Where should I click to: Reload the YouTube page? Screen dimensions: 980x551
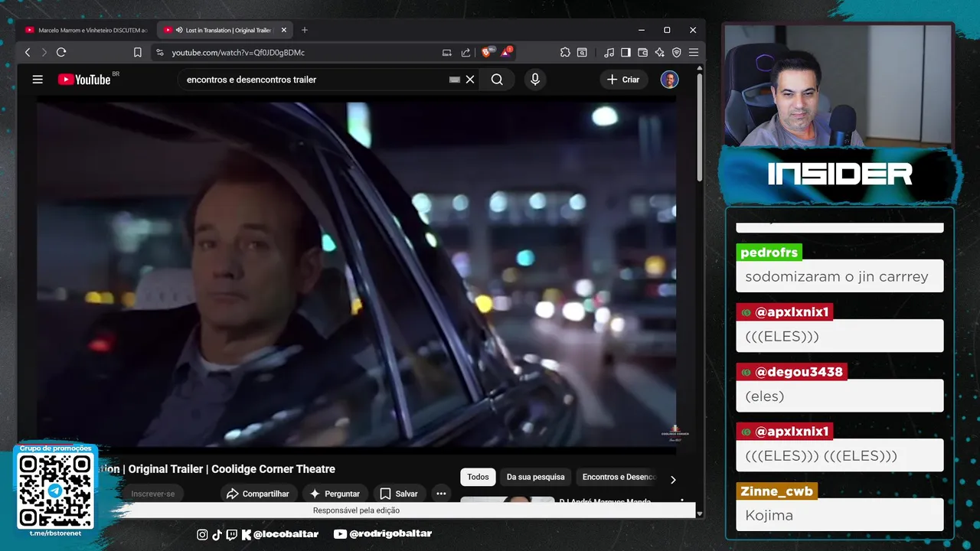coord(61,52)
